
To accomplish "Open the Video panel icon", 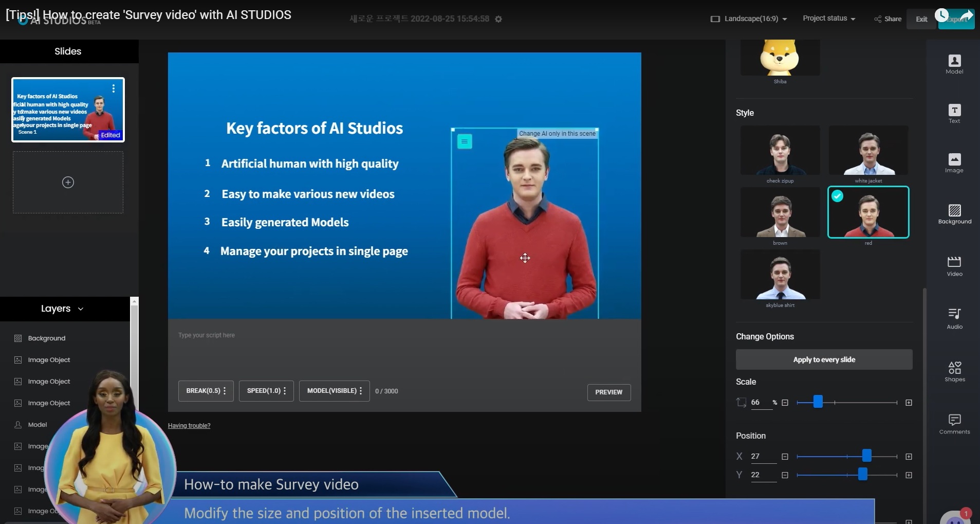I will click(954, 266).
